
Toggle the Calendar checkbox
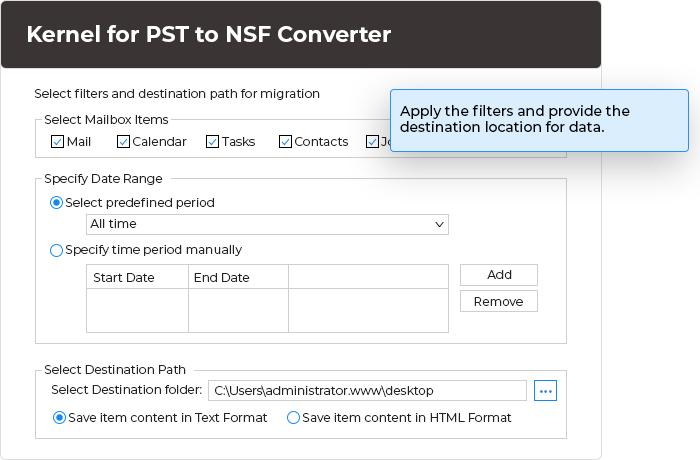point(123,142)
